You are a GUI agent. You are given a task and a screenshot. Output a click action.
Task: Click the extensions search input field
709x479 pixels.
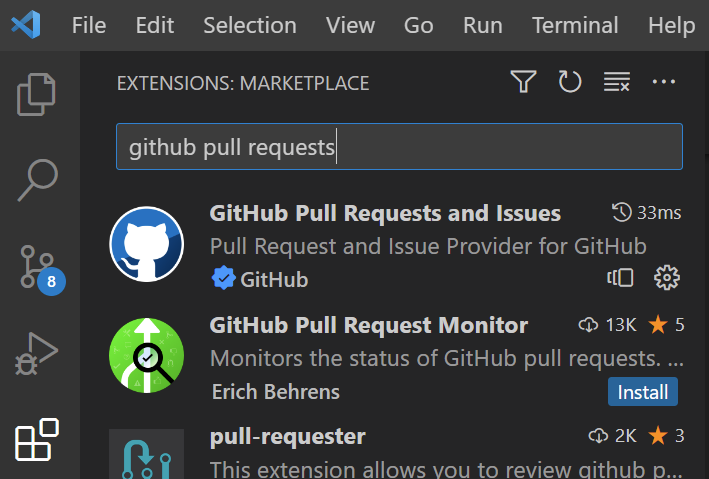(x=399, y=147)
